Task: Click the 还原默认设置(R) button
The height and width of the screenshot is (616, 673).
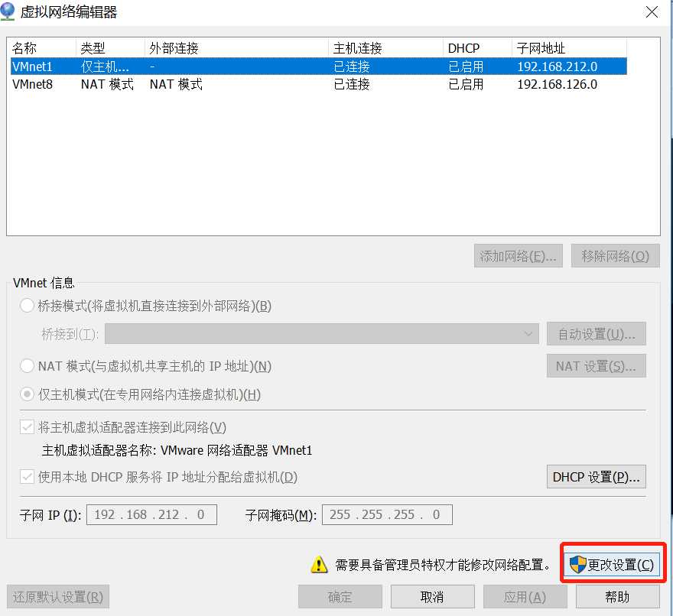Action: click(x=58, y=597)
